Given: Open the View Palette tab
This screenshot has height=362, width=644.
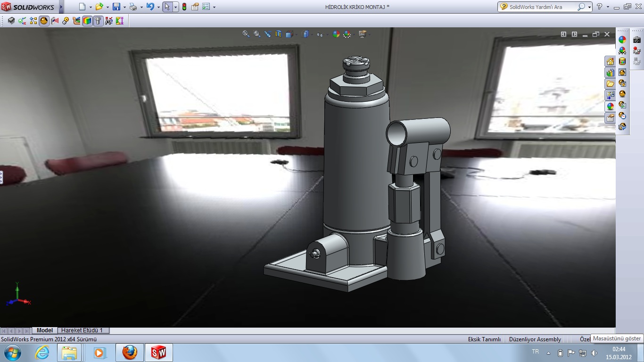Looking at the screenshot, I should pos(610,95).
